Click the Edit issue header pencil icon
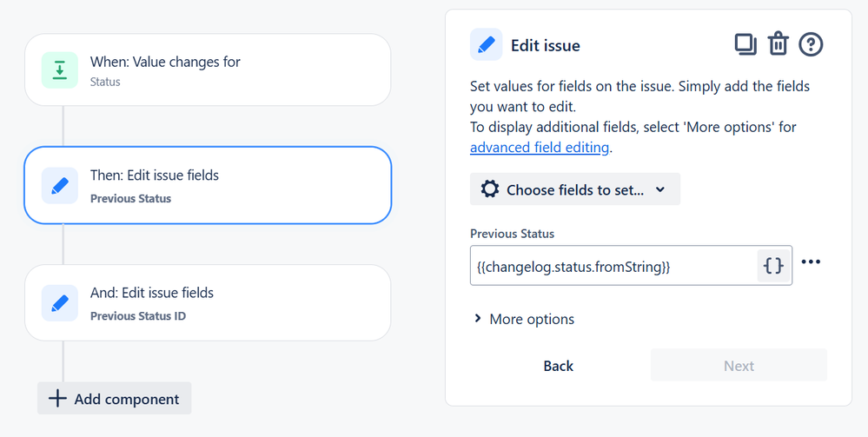 (487, 45)
